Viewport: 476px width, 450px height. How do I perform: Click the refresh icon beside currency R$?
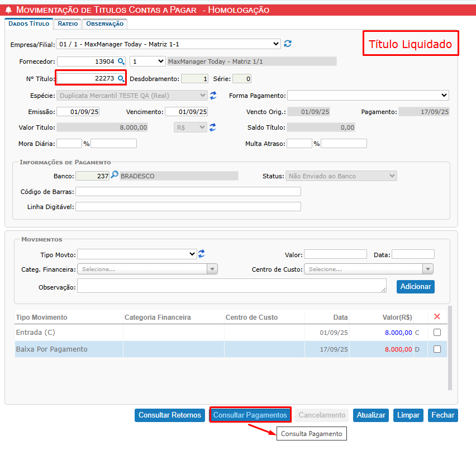(x=212, y=127)
